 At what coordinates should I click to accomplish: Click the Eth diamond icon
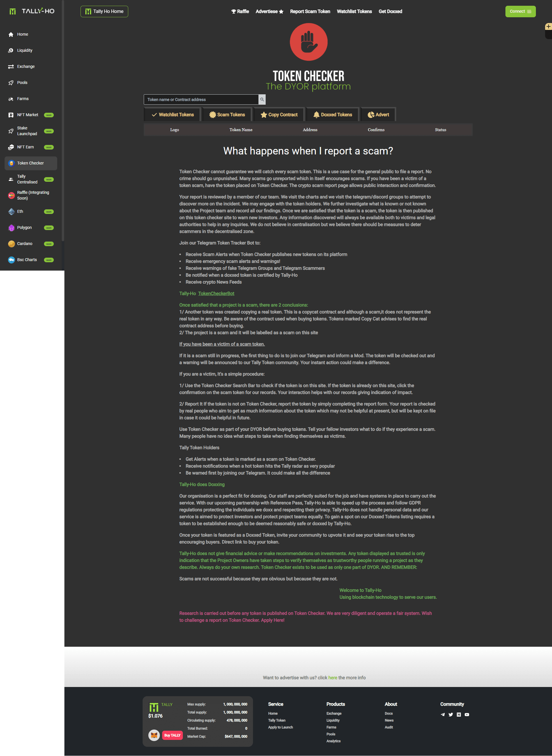[x=11, y=212]
